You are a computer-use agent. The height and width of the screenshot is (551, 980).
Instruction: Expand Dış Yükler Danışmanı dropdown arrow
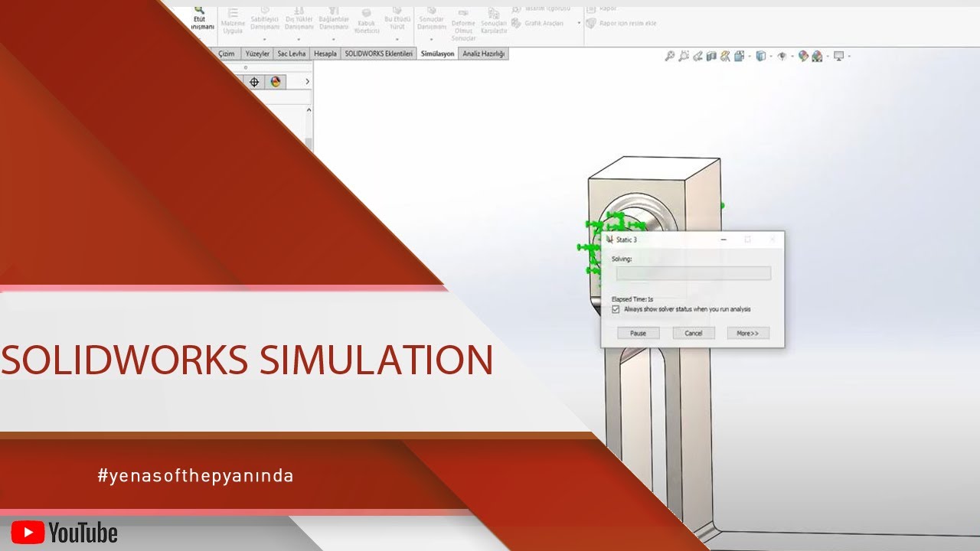point(299,39)
